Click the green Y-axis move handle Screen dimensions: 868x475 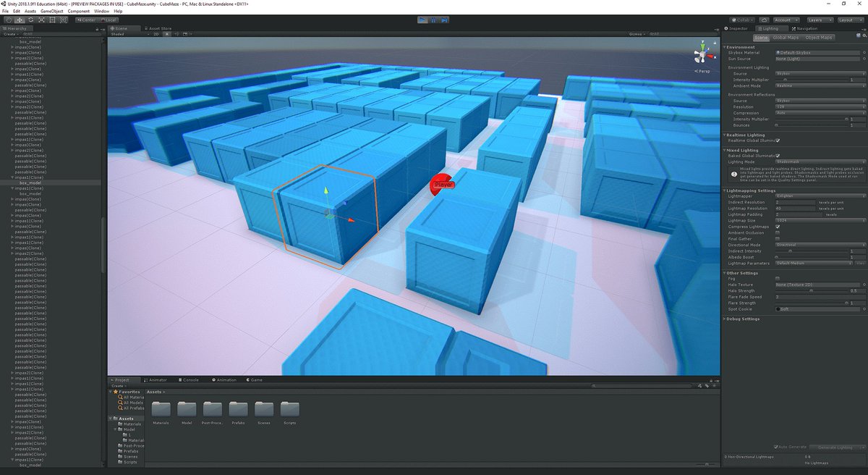pyautogui.click(x=325, y=190)
